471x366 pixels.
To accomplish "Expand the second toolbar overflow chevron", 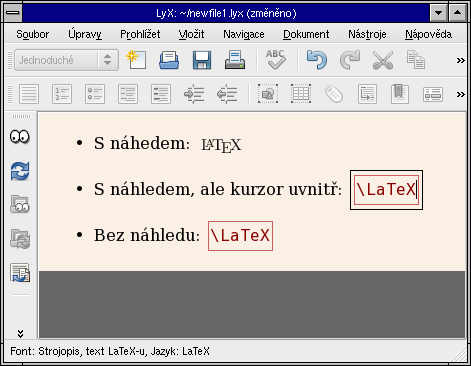I will point(460,94).
